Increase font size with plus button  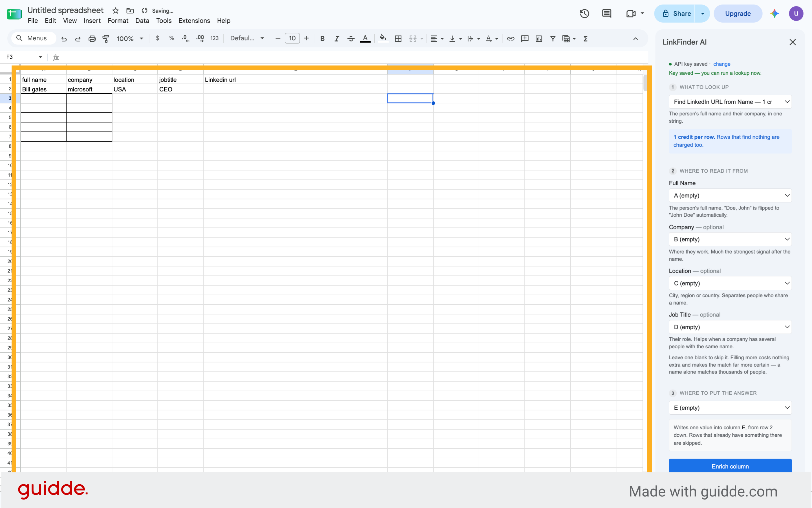pyautogui.click(x=306, y=38)
